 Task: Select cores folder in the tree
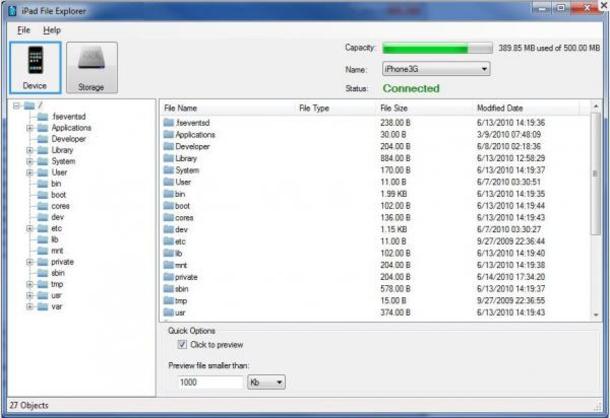click(x=60, y=206)
